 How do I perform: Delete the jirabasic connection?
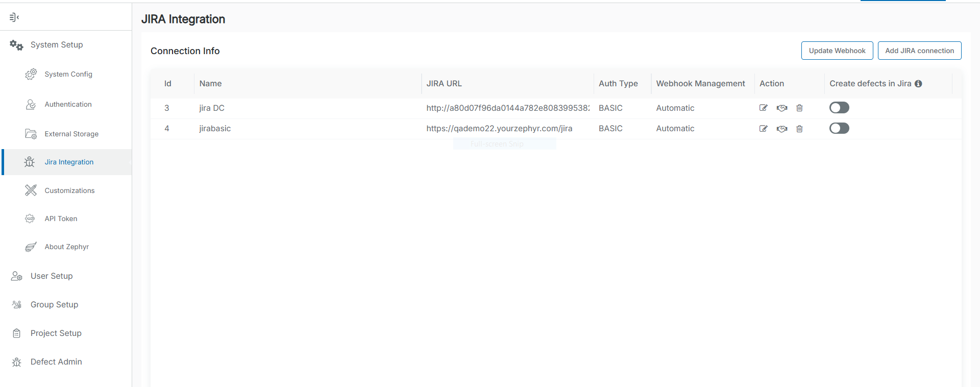pyautogui.click(x=799, y=129)
